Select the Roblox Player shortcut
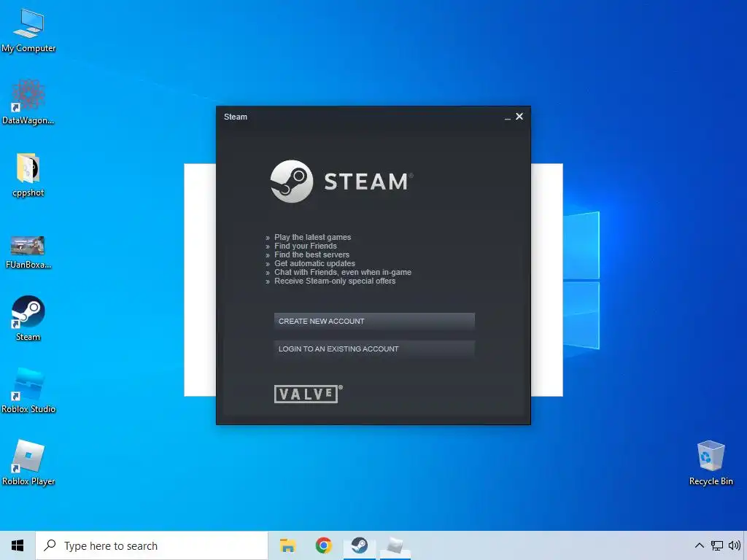This screenshot has height=560, width=747. click(x=28, y=462)
